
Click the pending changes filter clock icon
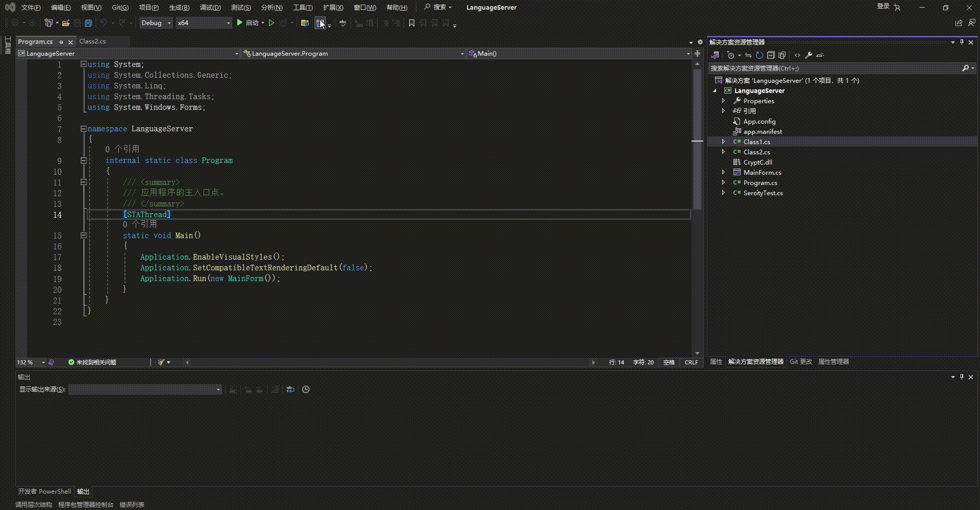(730, 55)
